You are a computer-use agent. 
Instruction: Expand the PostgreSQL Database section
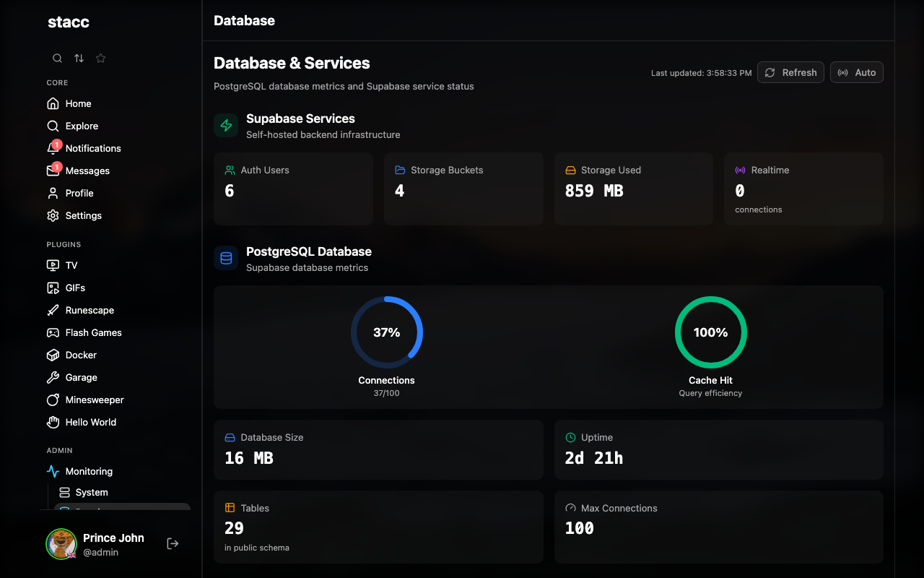[309, 251]
